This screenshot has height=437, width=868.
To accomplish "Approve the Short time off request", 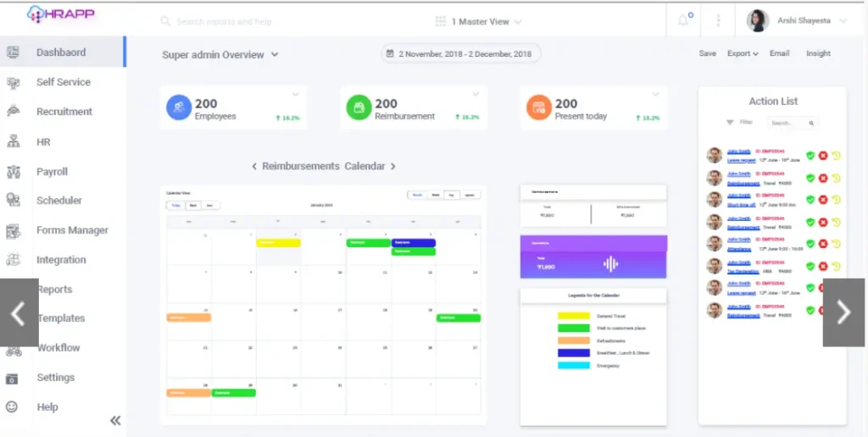I will coord(810,200).
